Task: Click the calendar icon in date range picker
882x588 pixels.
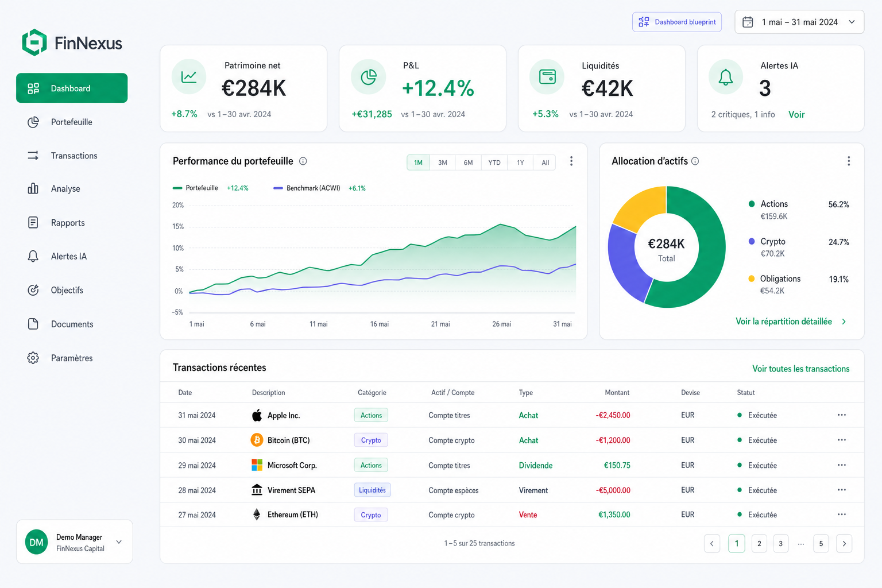Action: click(748, 22)
